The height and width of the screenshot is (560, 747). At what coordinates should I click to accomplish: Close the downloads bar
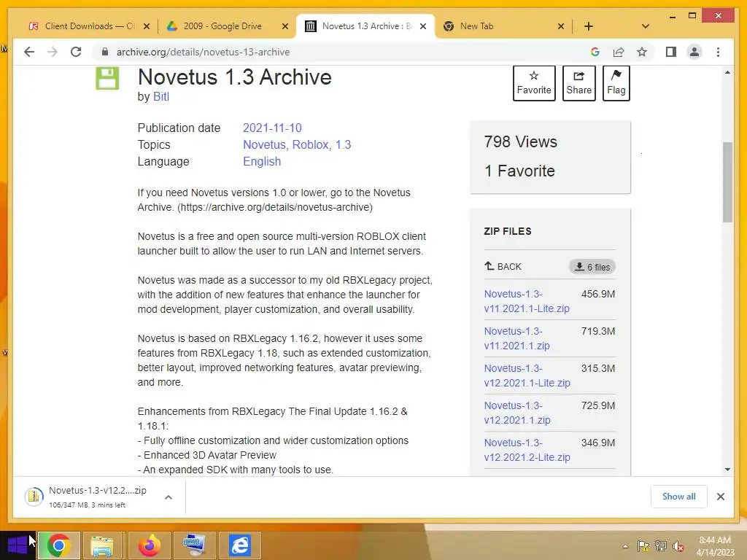tap(720, 497)
